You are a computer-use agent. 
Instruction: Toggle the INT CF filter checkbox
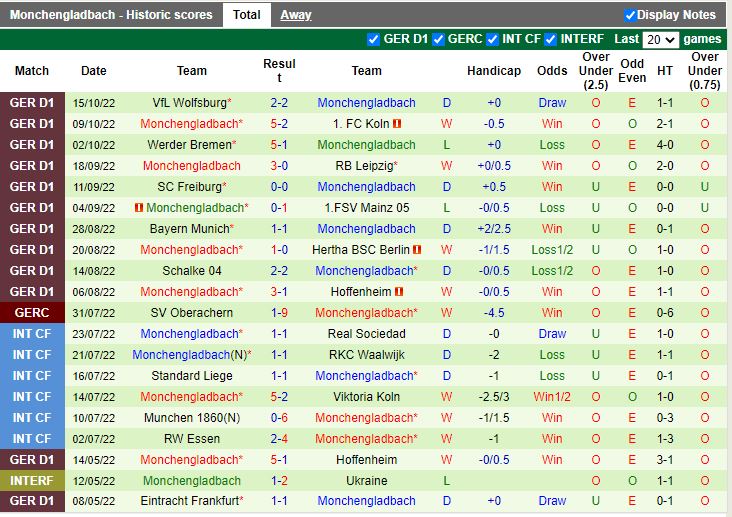pyautogui.click(x=492, y=39)
